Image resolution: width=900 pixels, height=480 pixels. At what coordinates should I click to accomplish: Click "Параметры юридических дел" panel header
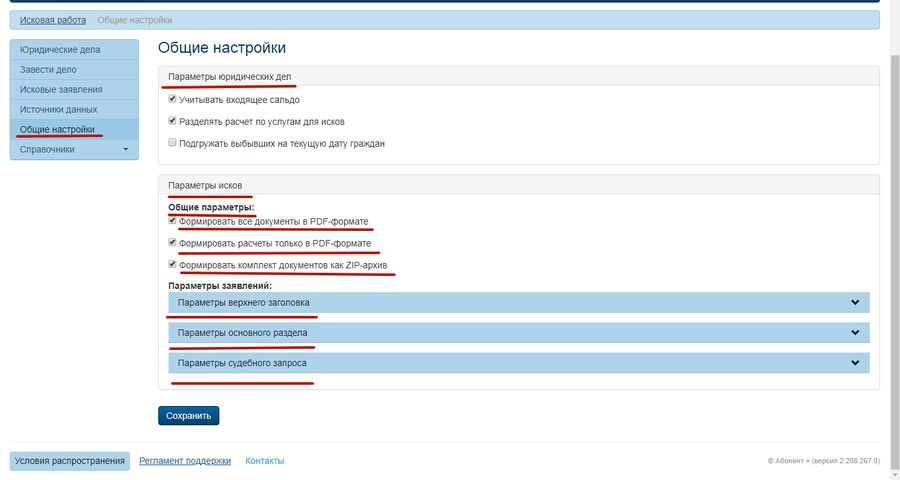pos(519,76)
